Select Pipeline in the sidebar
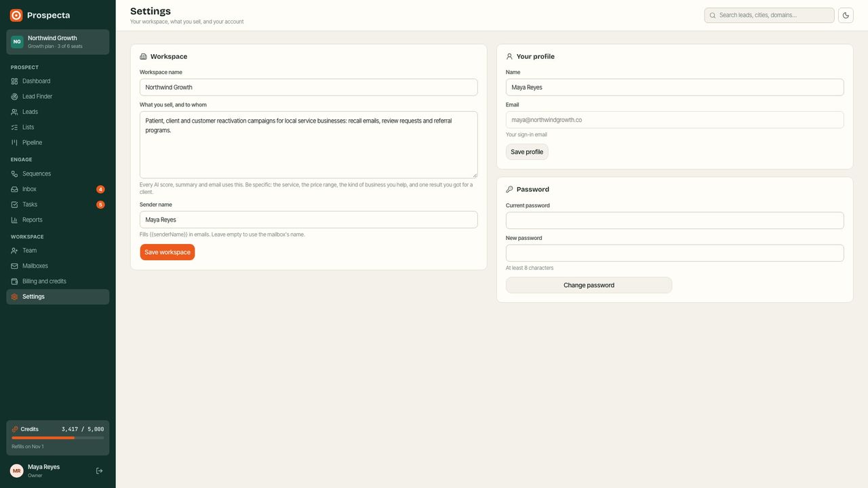The height and width of the screenshot is (488, 868). pos(58,142)
